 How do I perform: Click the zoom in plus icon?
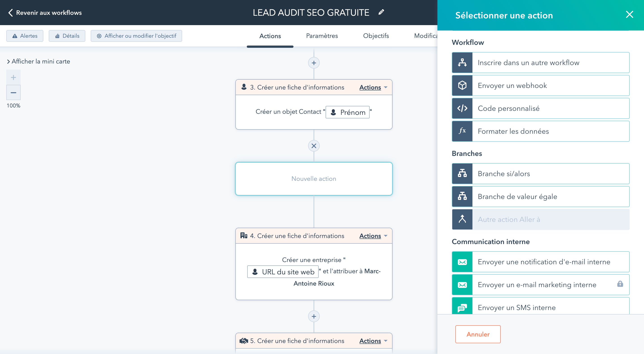(x=13, y=77)
